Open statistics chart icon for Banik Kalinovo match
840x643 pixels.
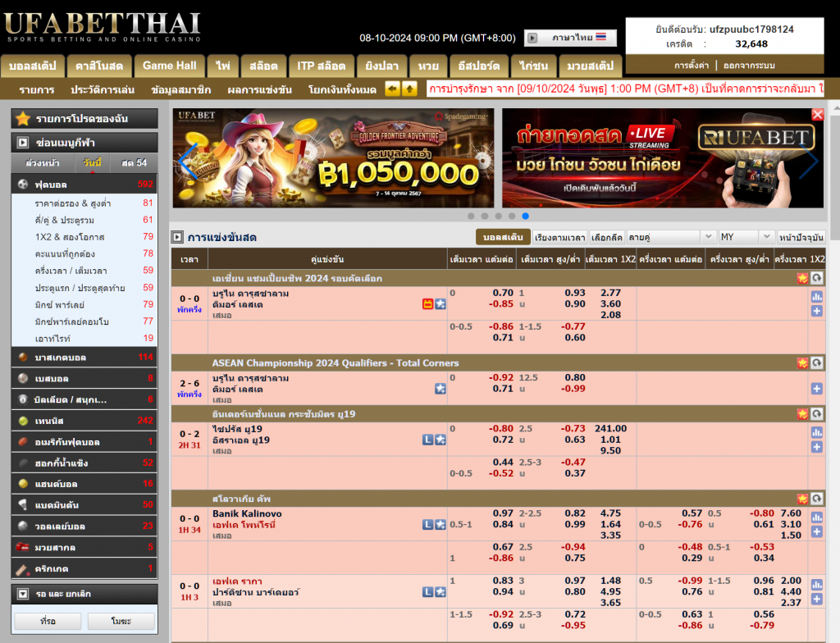816,517
